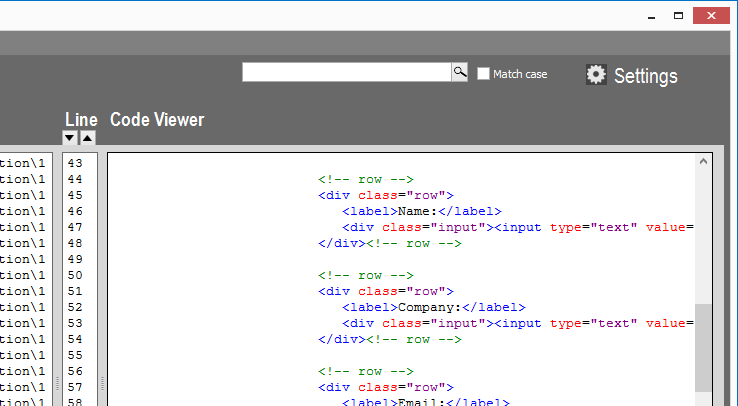The height and width of the screenshot is (406, 738).
Task: Select line number 56 in line list
Action: pos(74,371)
